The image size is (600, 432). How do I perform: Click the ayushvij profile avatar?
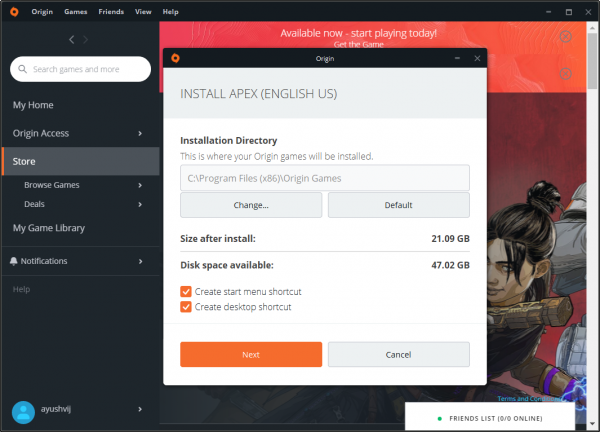(23, 412)
